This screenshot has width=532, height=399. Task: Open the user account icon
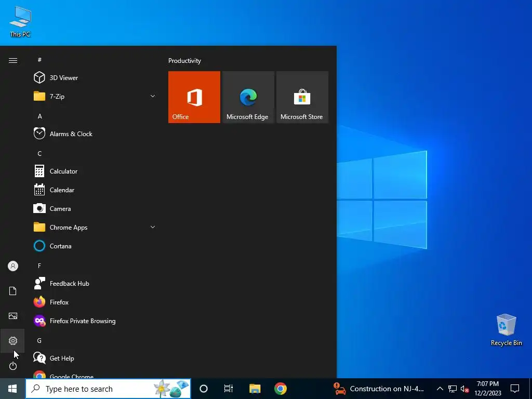pyautogui.click(x=13, y=266)
